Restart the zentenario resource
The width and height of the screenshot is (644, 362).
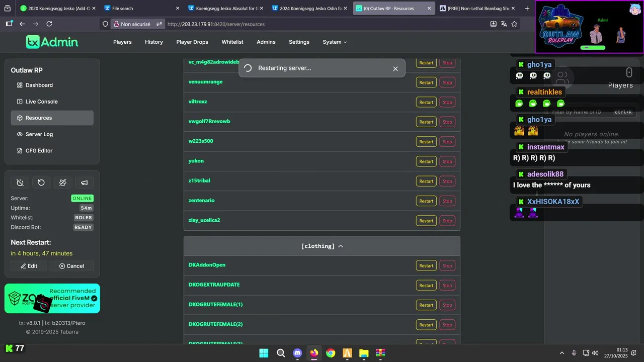tap(426, 201)
